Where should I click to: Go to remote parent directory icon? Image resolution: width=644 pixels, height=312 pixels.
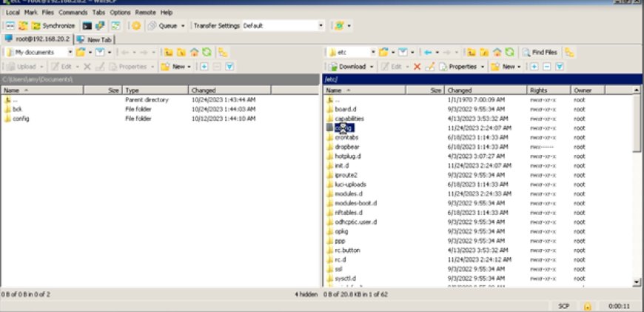(471, 52)
